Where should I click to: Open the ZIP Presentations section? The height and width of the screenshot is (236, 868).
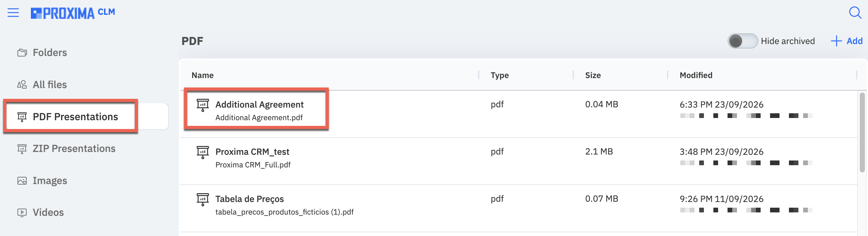(x=74, y=149)
